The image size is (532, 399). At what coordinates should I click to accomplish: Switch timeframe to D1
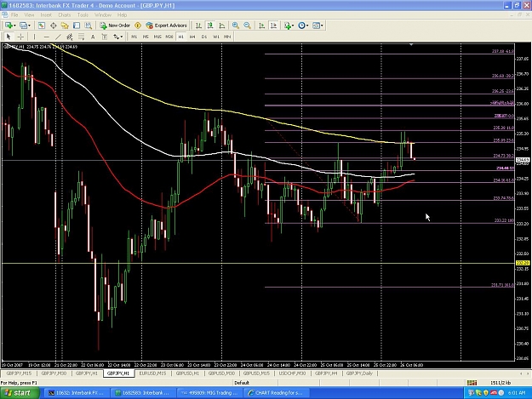[x=204, y=37]
